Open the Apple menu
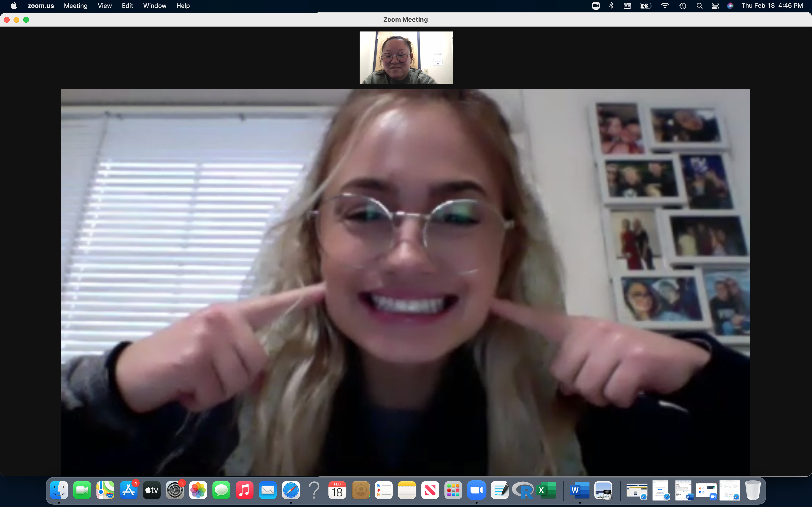The width and height of the screenshot is (812, 507). click(14, 6)
